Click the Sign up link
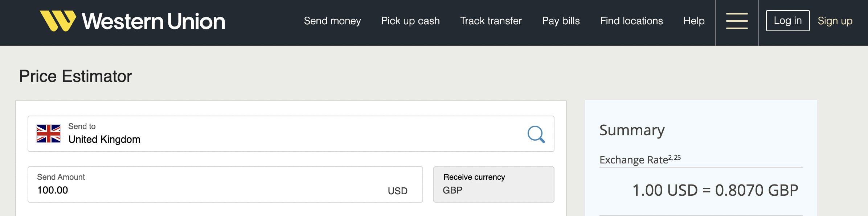Viewport: 868px width, 216px height. click(835, 21)
